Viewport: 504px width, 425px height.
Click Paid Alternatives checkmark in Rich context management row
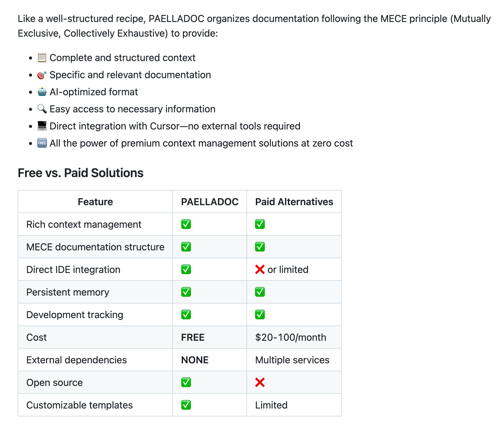click(260, 224)
